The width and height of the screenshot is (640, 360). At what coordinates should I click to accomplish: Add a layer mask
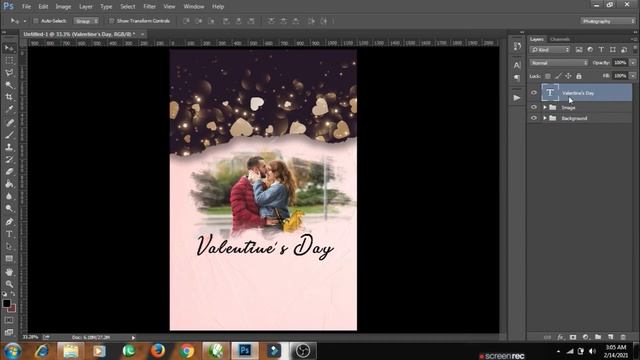(x=573, y=337)
